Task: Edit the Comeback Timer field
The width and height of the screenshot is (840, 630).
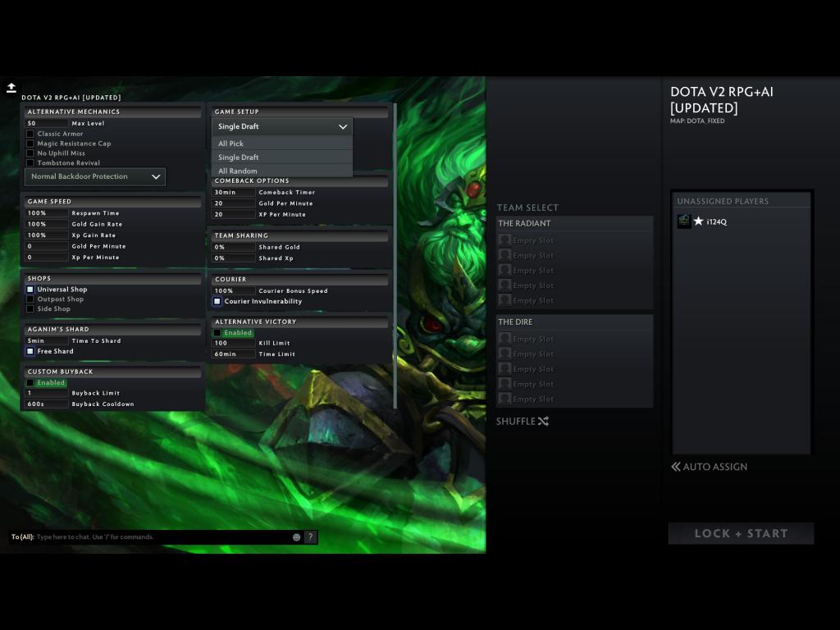Action: [x=233, y=192]
